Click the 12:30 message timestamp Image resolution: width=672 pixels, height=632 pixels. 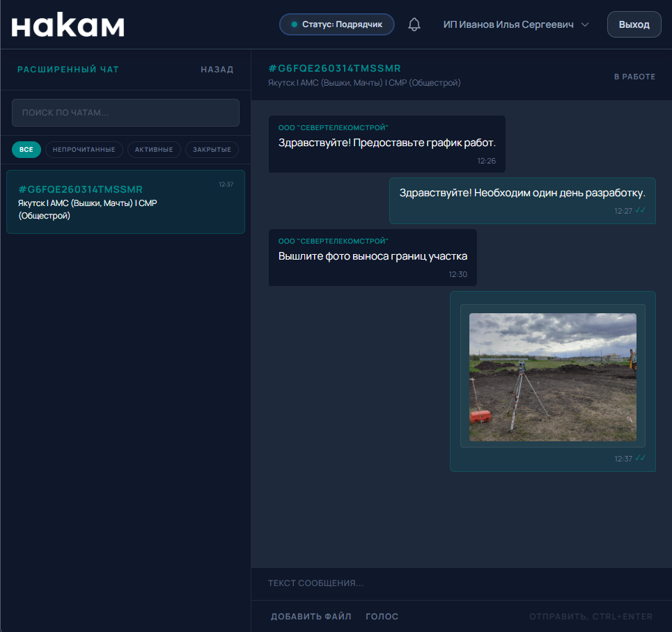458,274
